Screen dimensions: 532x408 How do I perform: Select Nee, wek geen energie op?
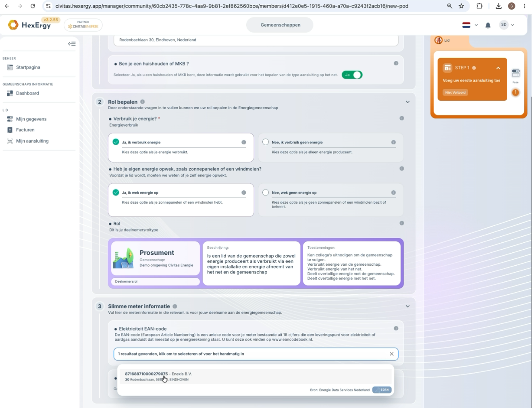pyautogui.click(x=331, y=200)
